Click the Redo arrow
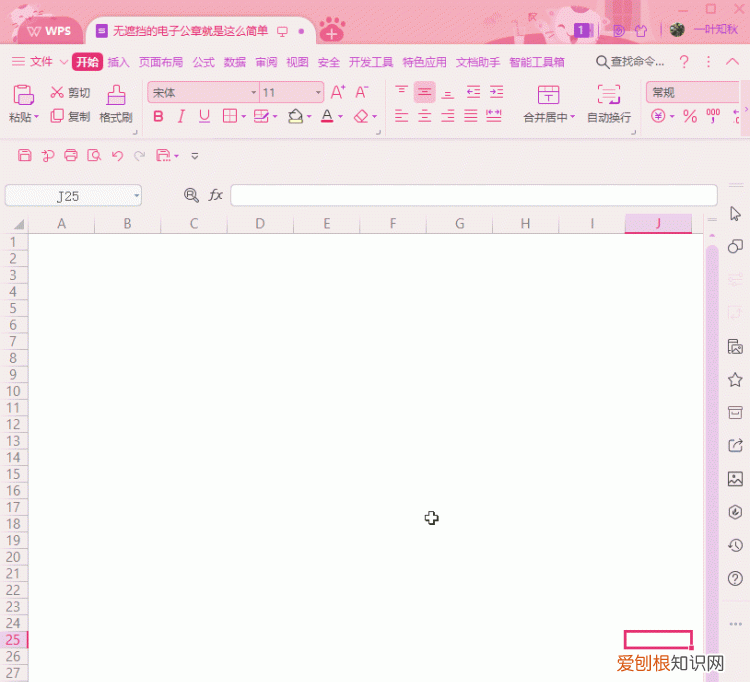Screen dimensions: 750x682 [x=139, y=155]
